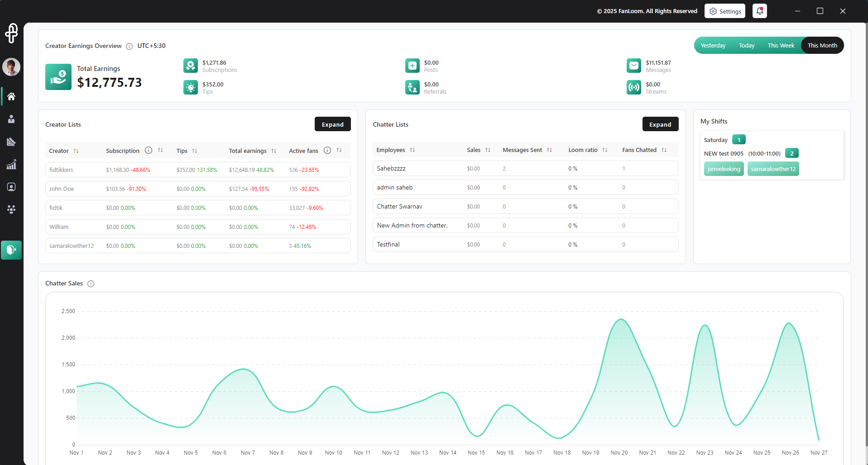The width and height of the screenshot is (868, 465).
Task: Click info icon next to Chatter Sales
Action: click(91, 284)
